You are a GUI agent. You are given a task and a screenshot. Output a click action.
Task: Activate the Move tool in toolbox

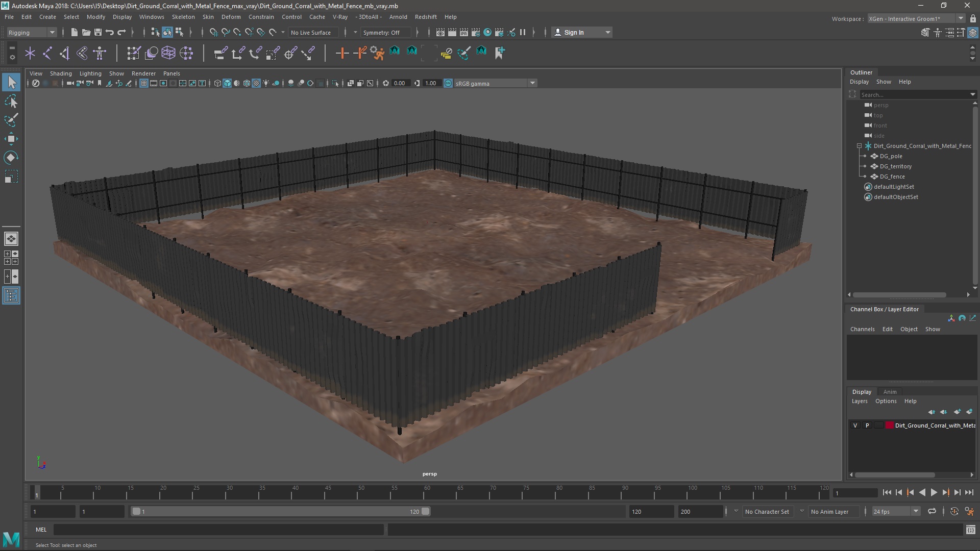coord(11,139)
